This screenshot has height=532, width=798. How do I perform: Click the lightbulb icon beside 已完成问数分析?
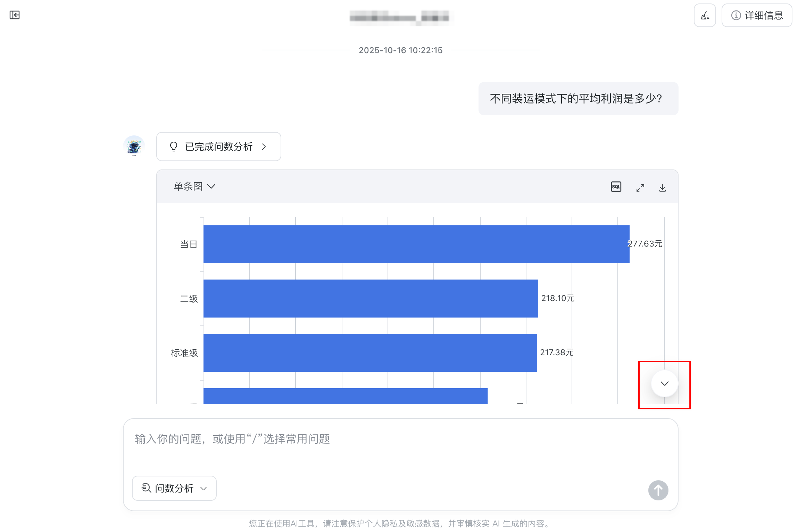click(x=174, y=147)
